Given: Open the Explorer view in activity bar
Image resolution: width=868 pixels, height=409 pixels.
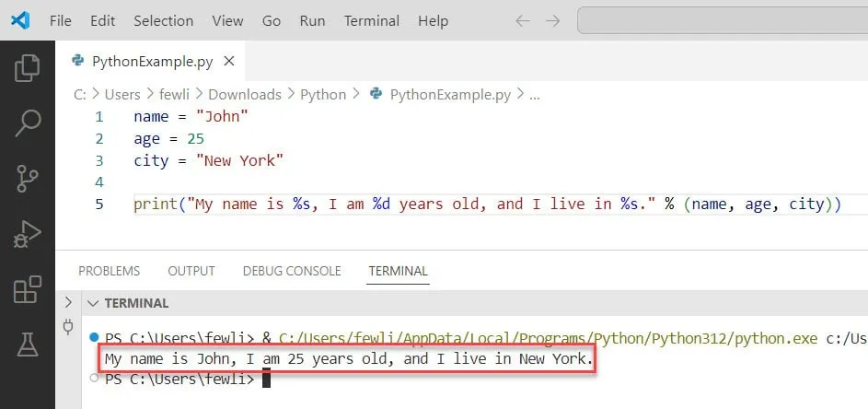Looking at the screenshot, I should 28,67.
